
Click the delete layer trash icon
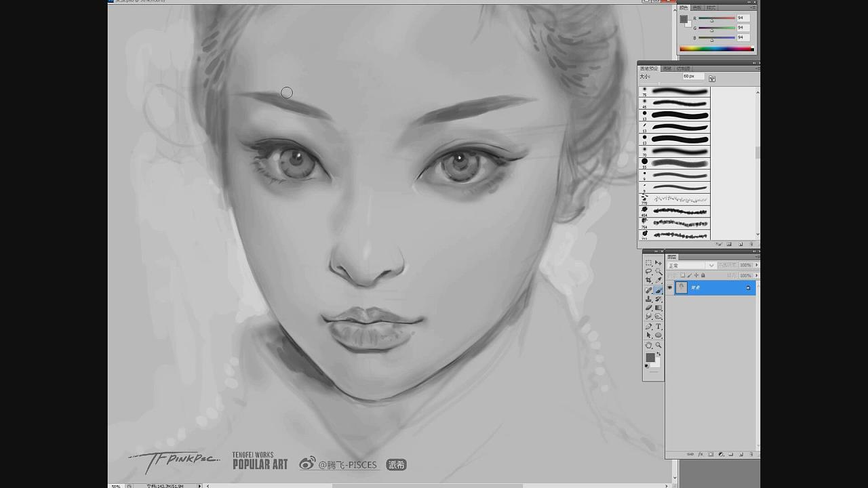click(751, 454)
